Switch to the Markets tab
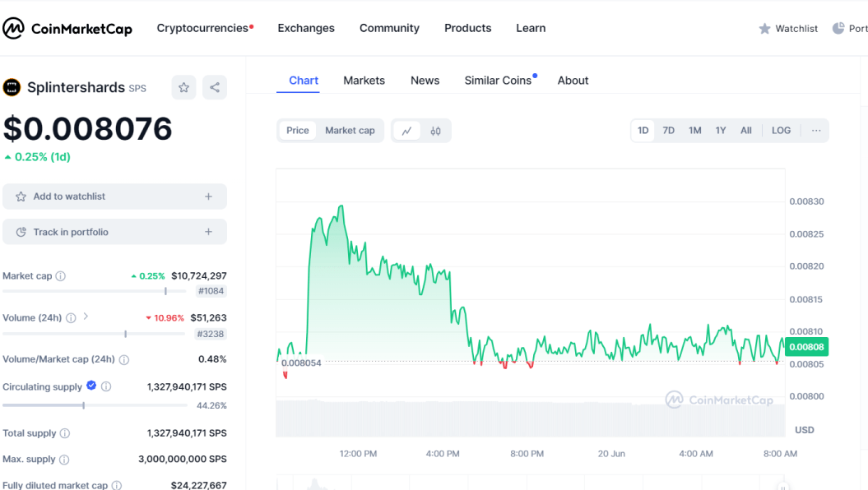Image resolution: width=868 pixels, height=490 pixels. (x=364, y=81)
